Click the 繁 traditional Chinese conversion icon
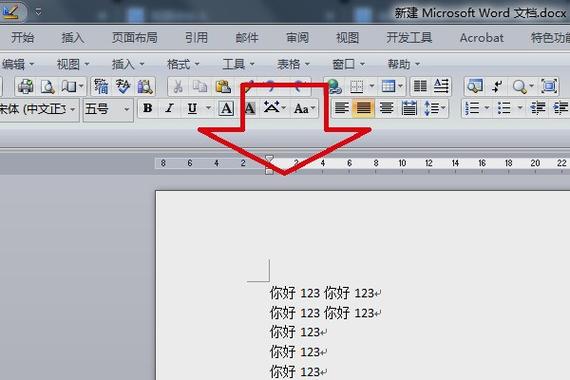 click(x=101, y=86)
